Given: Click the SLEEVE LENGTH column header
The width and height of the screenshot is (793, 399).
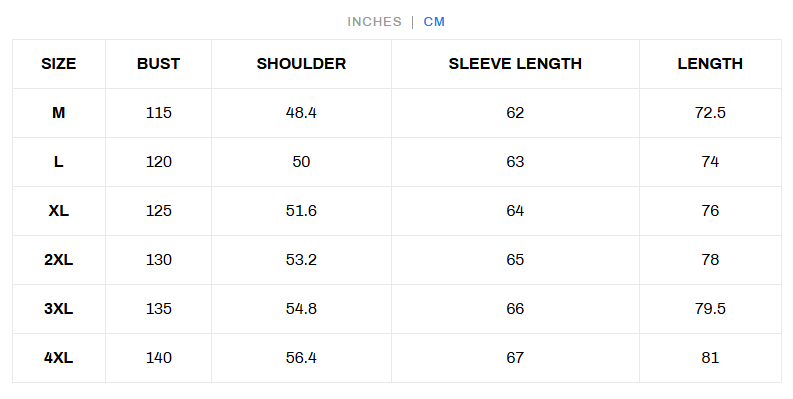Looking at the screenshot, I should (515, 64).
